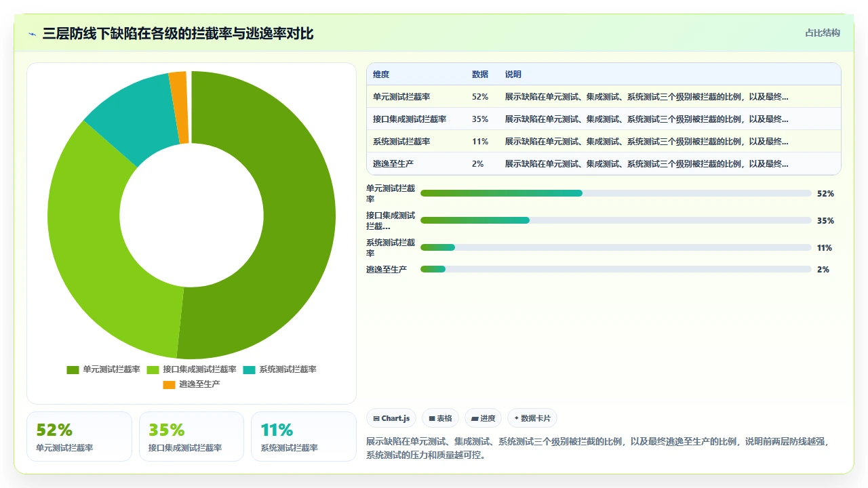
Task: Toggle 逃逸至生产 legend entry
Action: [x=191, y=384]
